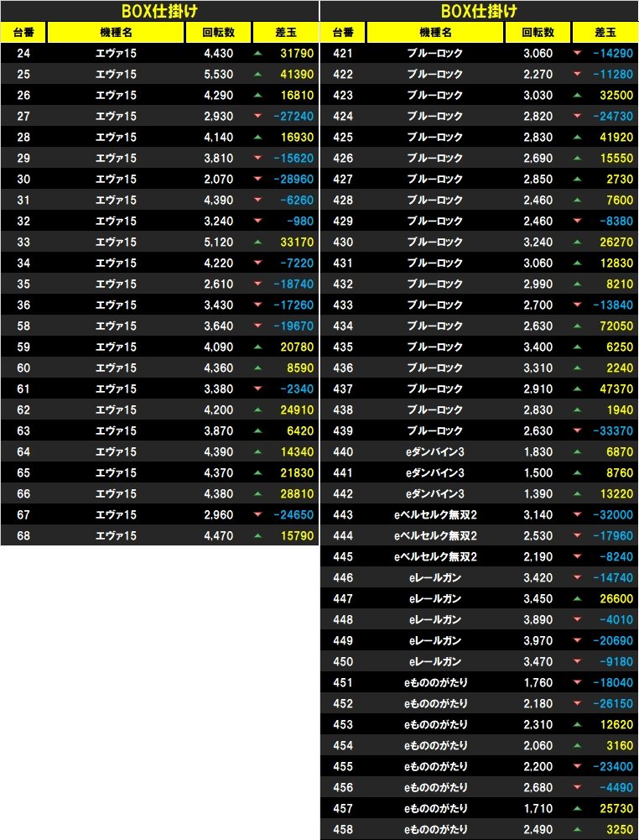
Task: Click the green up arrow in machine 440's row
Action: (x=577, y=452)
